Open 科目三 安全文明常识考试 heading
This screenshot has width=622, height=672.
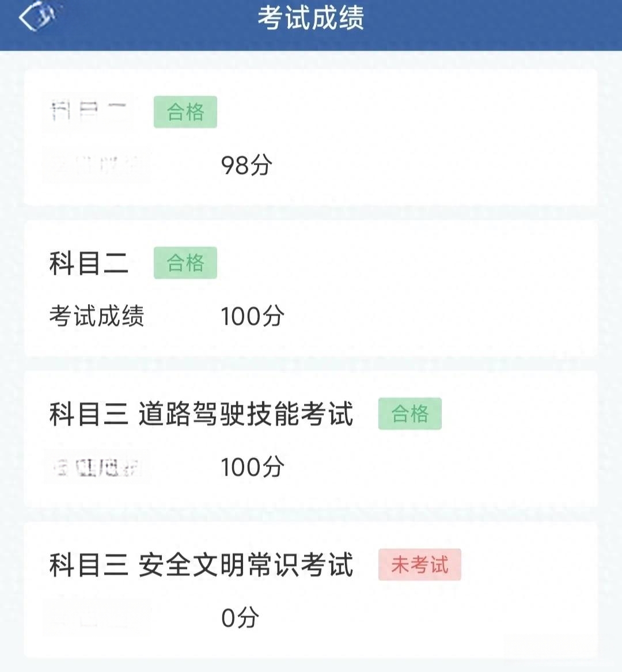(201, 564)
